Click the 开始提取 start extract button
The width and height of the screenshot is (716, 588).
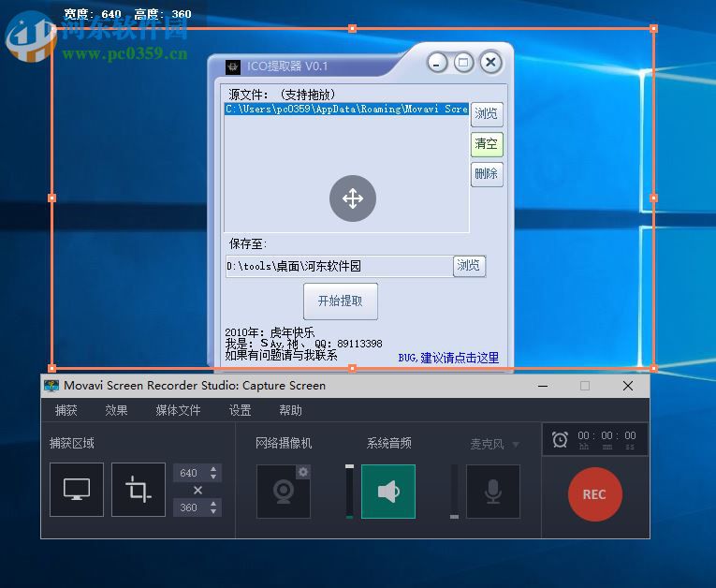340,301
